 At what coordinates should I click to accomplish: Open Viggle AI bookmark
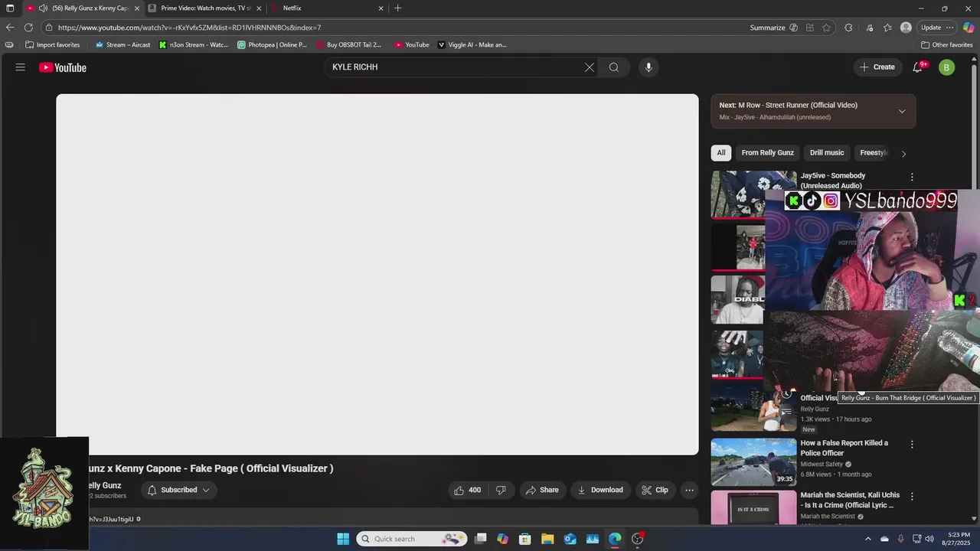472,44
